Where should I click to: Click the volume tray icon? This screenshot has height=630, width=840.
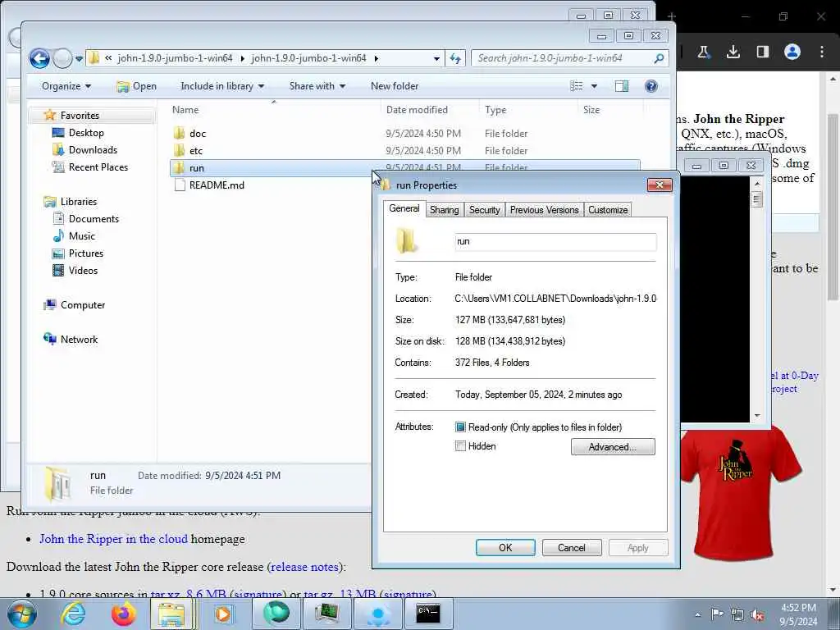757,615
